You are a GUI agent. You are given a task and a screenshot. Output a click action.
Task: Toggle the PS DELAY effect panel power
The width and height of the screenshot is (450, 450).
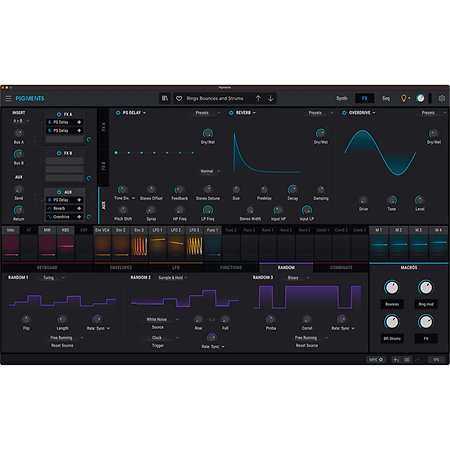tap(118, 113)
